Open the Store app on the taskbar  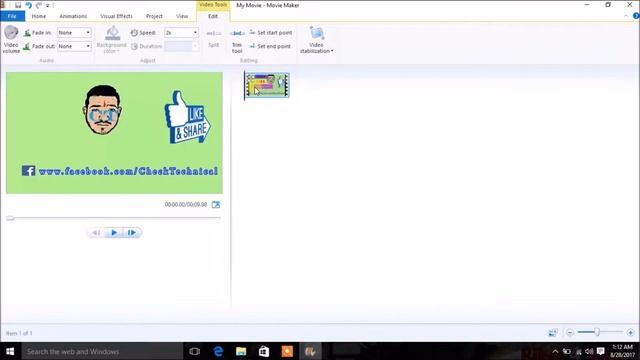click(x=264, y=351)
